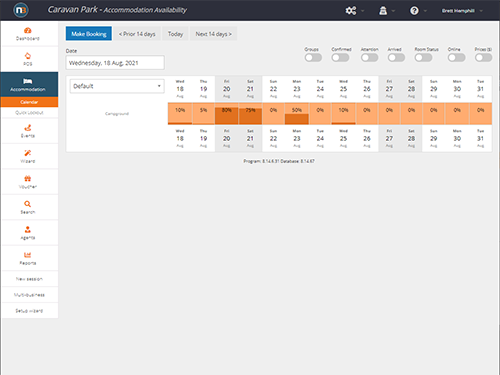This screenshot has width=500, height=375.
Task: Open the Wizard wand icon
Action: [28, 153]
